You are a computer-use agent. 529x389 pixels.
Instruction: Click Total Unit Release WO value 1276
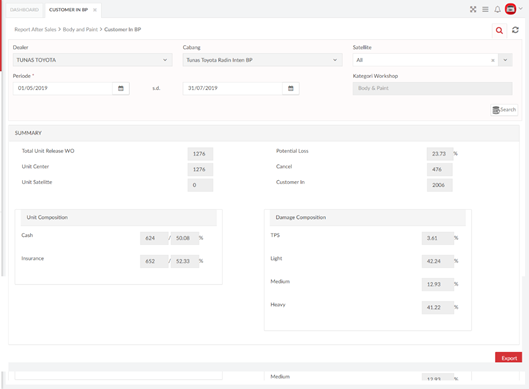click(x=200, y=154)
